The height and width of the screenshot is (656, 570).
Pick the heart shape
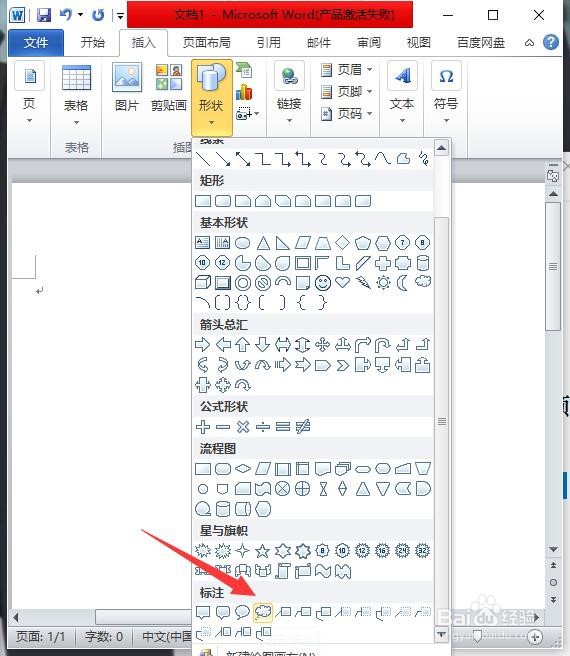coord(343,282)
